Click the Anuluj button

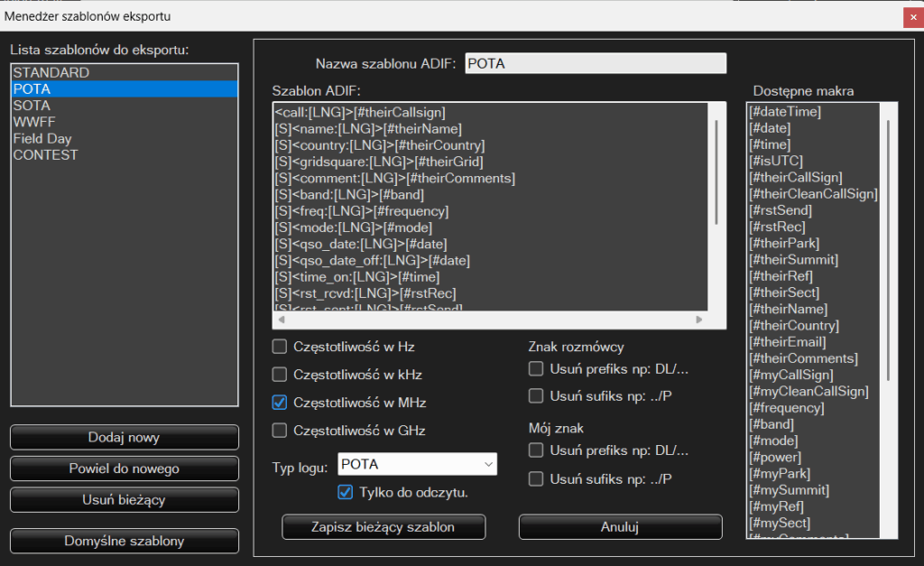click(620, 527)
